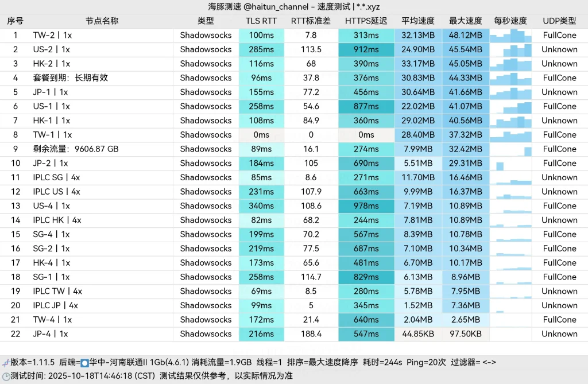Click the 排序=最大速度降序 footer entry
Image resolution: width=588 pixels, height=384 pixels.
pos(323,363)
